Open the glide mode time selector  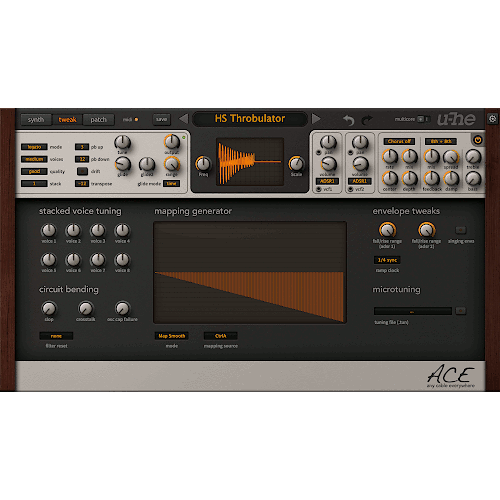click(x=171, y=184)
